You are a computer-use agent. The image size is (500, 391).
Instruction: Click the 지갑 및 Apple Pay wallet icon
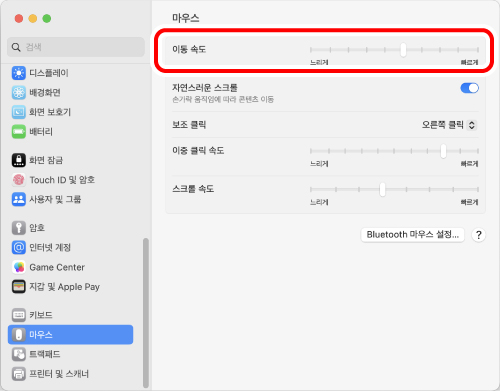[x=19, y=287]
